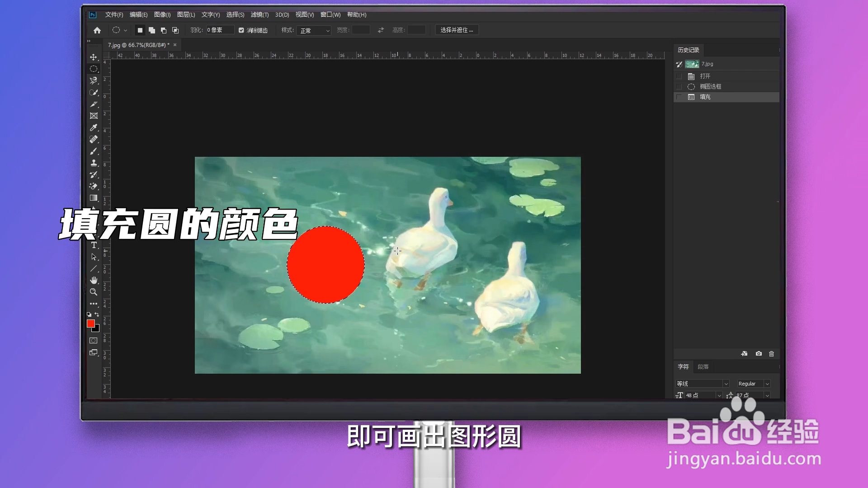Set history brush source for 填充 state
The width and height of the screenshot is (868, 488).
coord(679,97)
